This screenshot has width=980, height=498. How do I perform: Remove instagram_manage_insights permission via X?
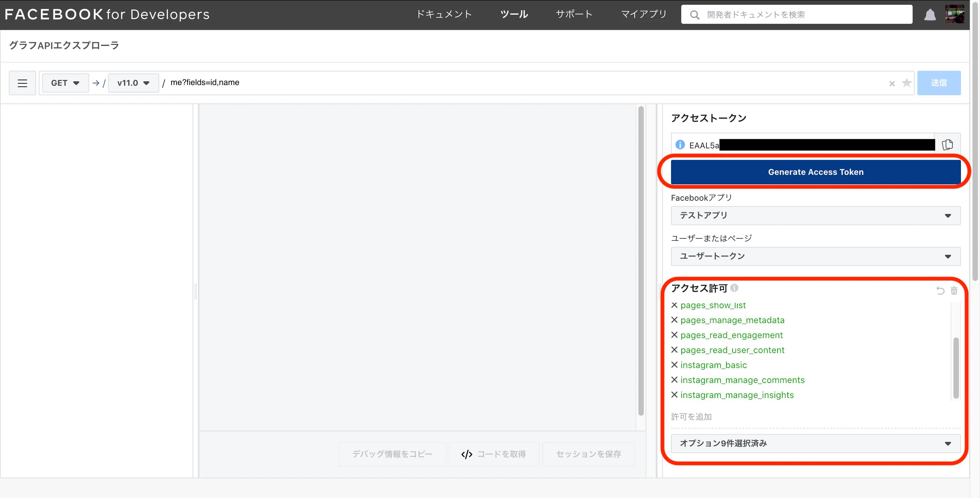[674, 395]
